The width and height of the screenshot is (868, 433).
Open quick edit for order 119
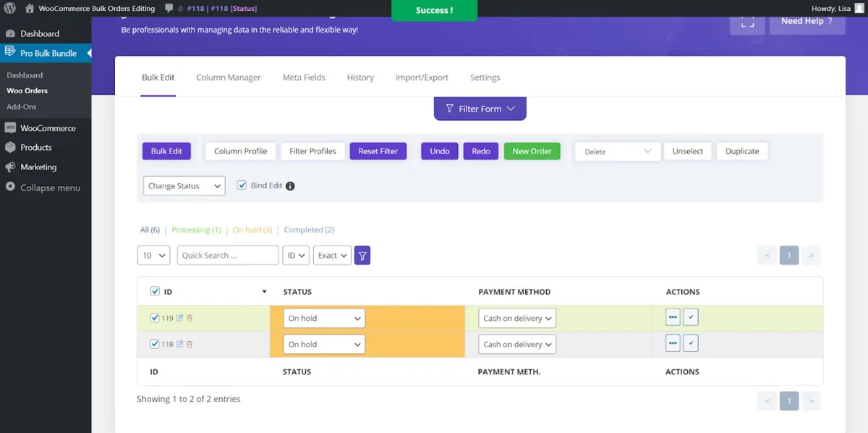click(x=180, y=317)
